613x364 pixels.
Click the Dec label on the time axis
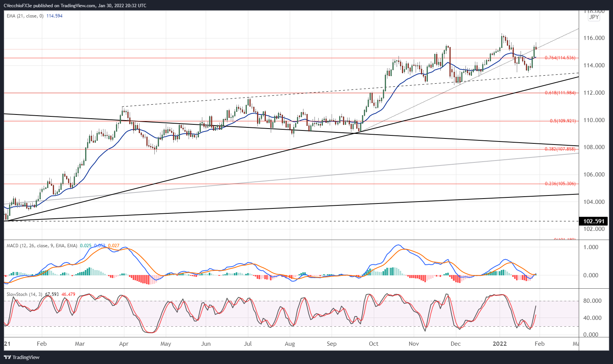click(456, 344)
